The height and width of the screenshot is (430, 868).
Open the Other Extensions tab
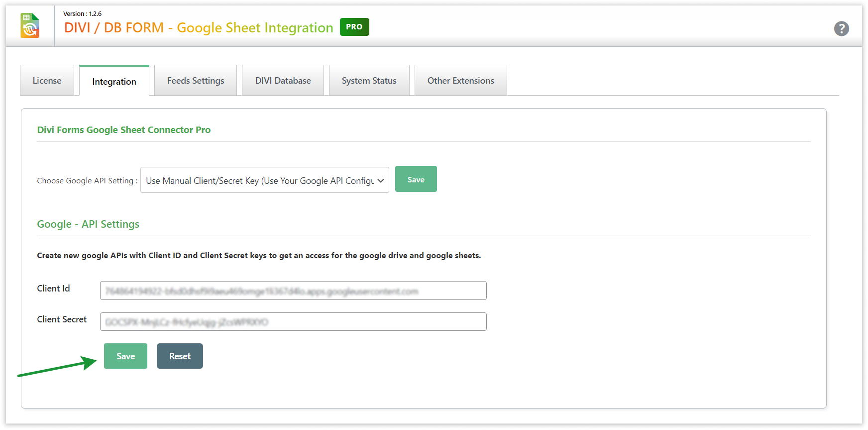click(x=460, y=81)
